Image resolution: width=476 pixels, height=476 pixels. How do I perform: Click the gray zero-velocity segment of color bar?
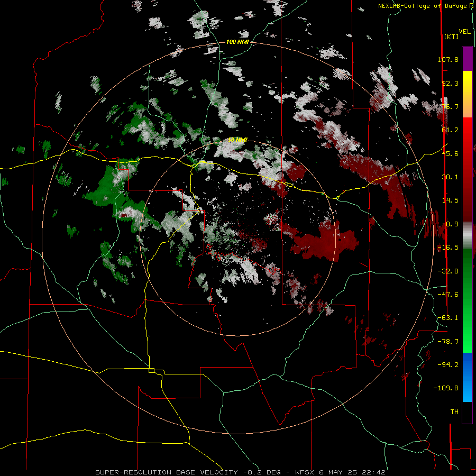467,235
